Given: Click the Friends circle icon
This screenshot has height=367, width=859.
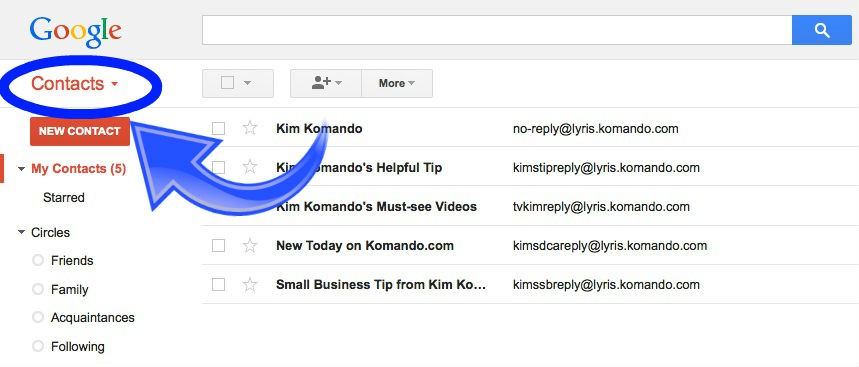Looking at the screenshot, I should click(38, 260).
